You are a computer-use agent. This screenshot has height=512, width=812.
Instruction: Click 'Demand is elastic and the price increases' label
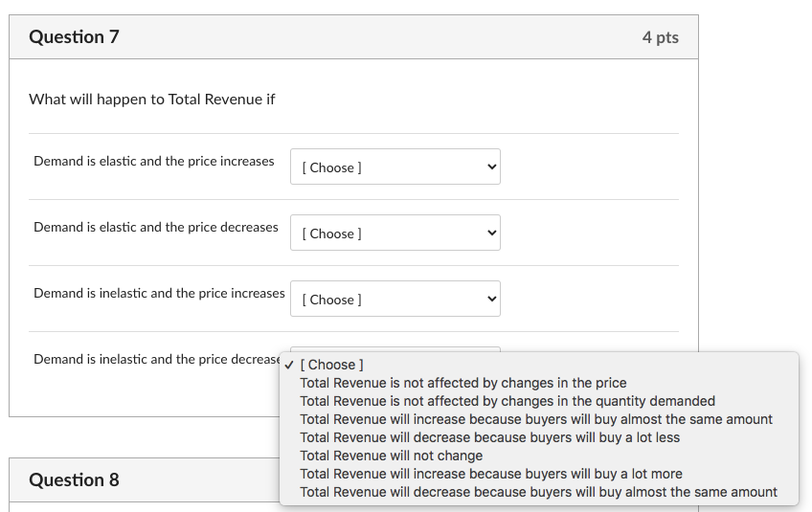[154, 161]
